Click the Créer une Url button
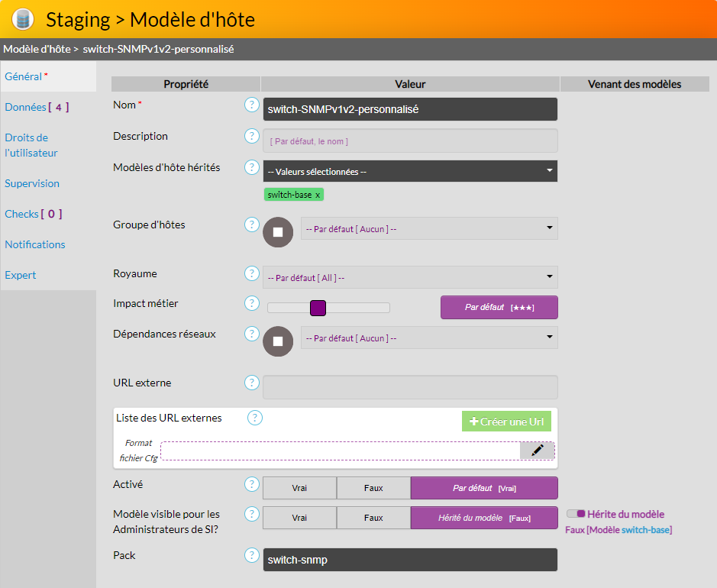 (506, 422)
